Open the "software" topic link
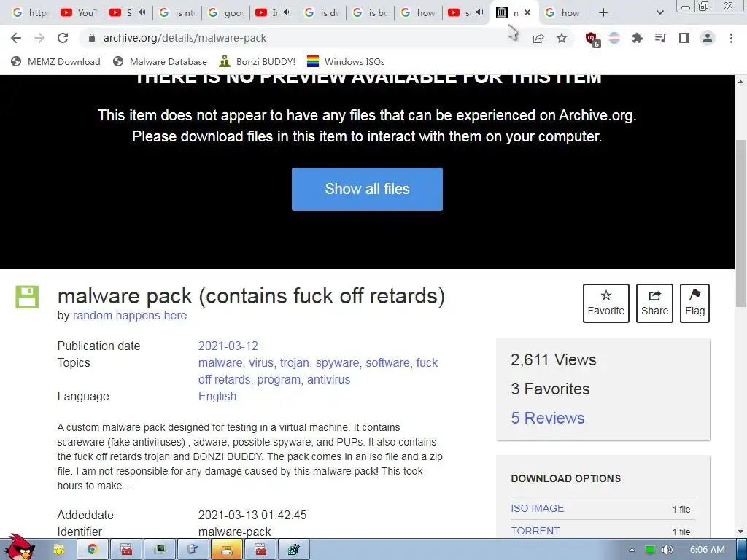 click(x=387, y=363)
